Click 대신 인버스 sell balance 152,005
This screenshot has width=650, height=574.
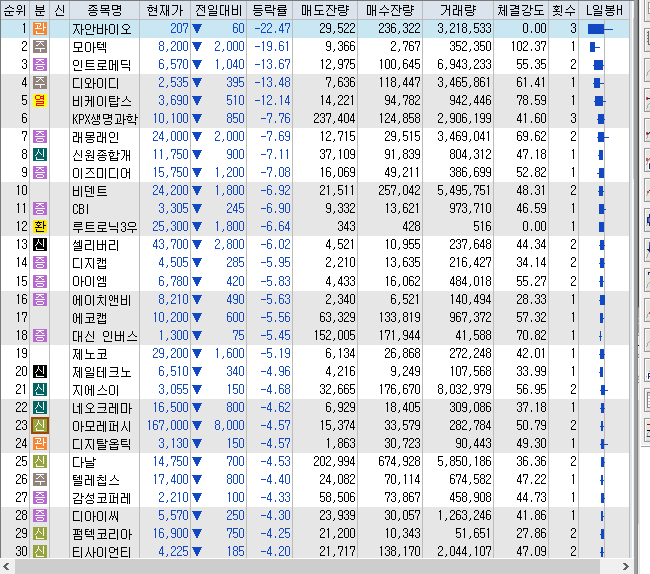point(335,335)
